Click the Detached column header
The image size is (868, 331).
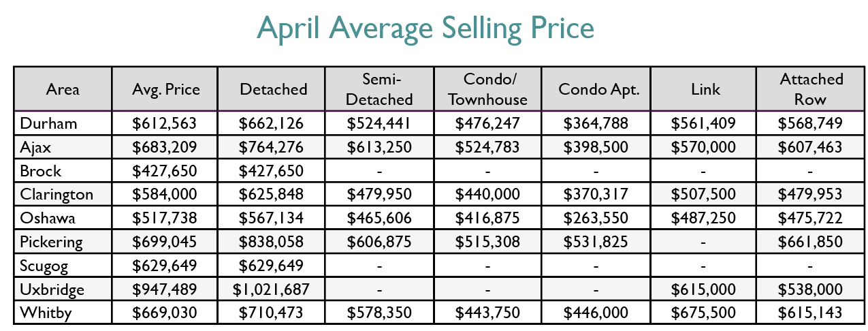[x=273, y=89]
